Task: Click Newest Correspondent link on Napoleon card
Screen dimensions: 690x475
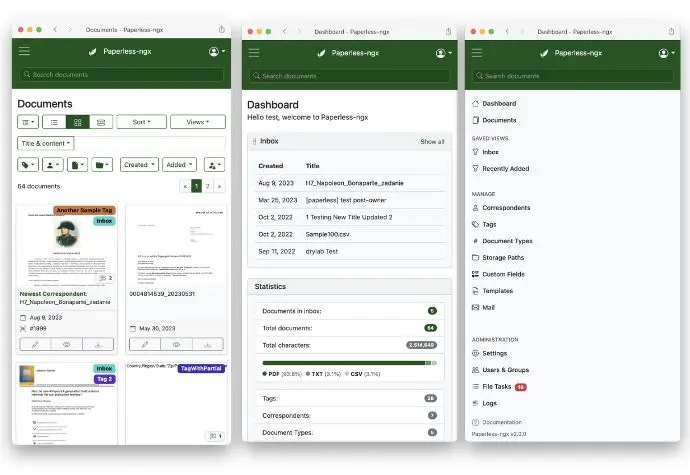Action: (53, 294)
